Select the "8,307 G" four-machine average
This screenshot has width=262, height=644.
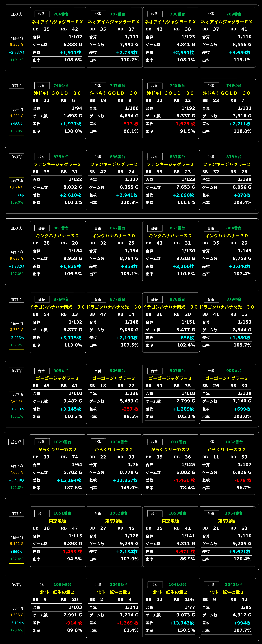[17, 45]
